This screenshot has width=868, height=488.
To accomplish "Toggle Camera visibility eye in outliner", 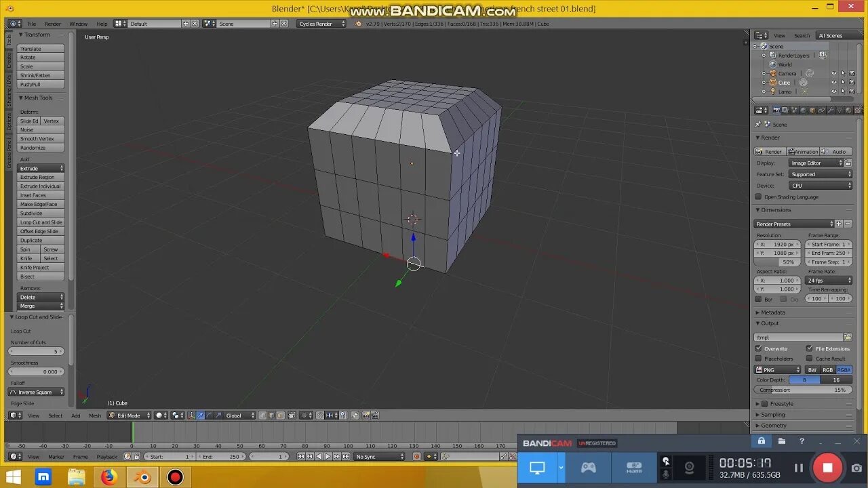I will click(x=834, y=73).
